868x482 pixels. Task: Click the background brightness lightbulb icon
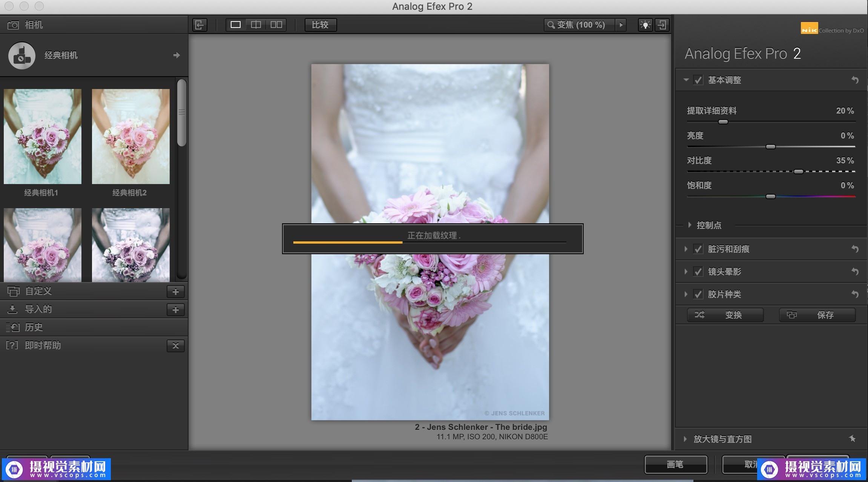pyautogui.click(x=645, y=25)
